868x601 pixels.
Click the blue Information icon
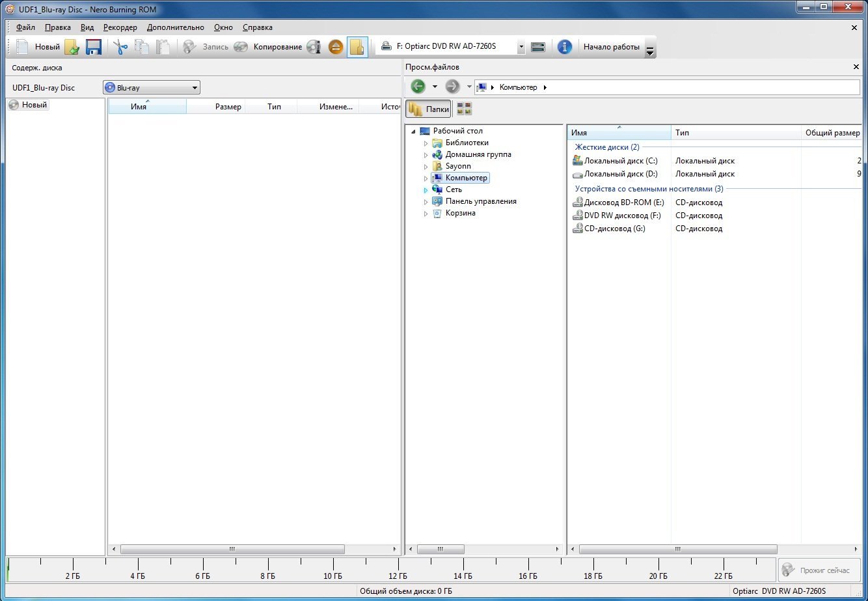point(564,47)
